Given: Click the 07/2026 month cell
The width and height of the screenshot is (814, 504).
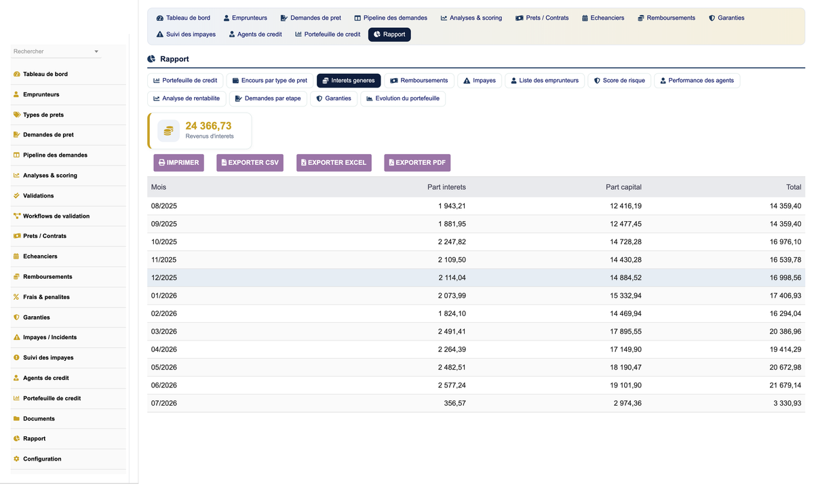Looking at the screenshot, I should pyautogui.click(x=164, y=404).
